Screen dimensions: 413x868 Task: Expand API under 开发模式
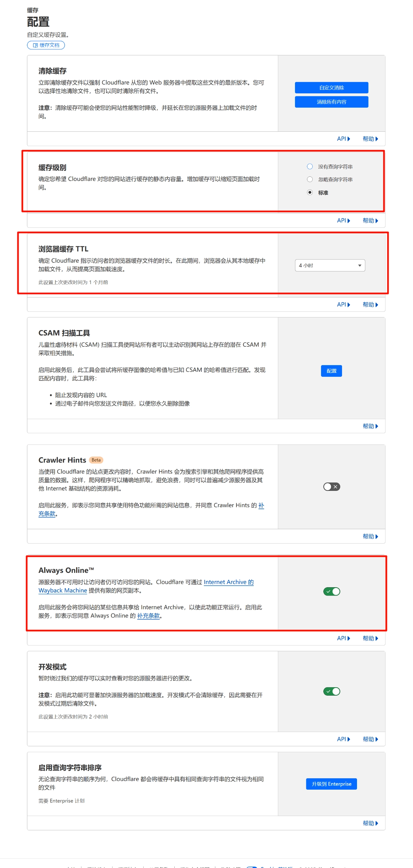coord(343,739)
